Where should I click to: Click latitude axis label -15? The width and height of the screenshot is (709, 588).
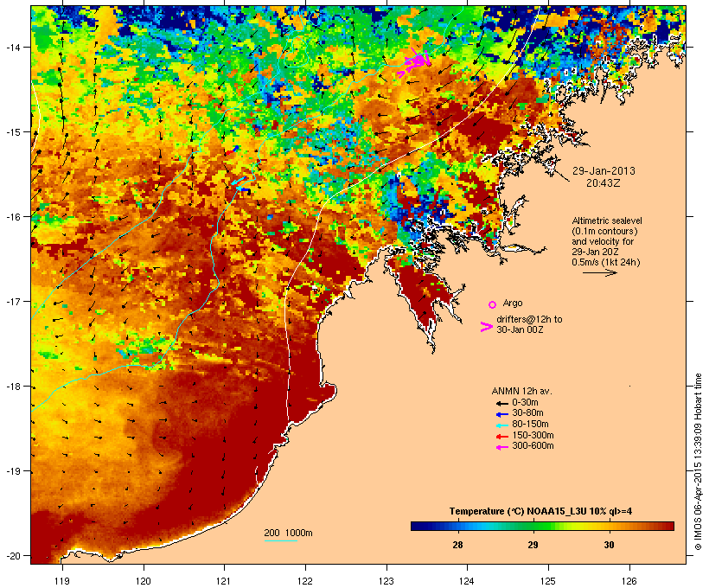12,132
